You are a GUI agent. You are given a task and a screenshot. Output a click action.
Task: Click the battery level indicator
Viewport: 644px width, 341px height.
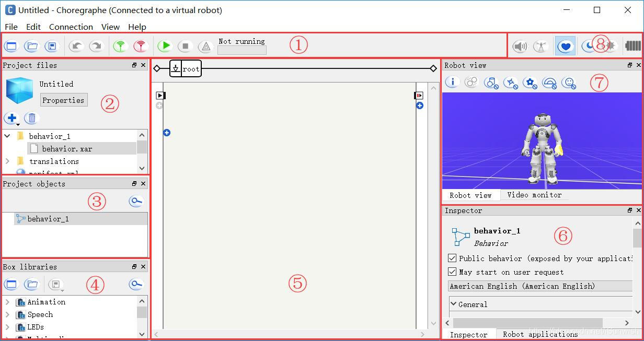point(632,46)
